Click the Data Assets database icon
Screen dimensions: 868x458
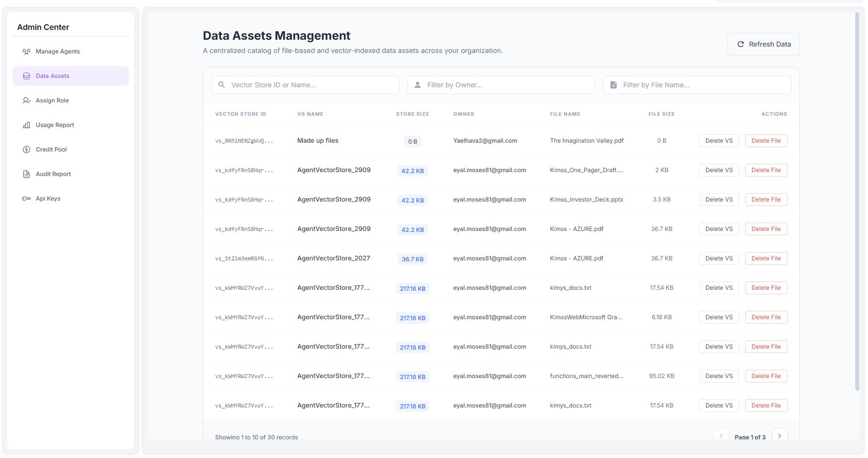tap(26, 76)
